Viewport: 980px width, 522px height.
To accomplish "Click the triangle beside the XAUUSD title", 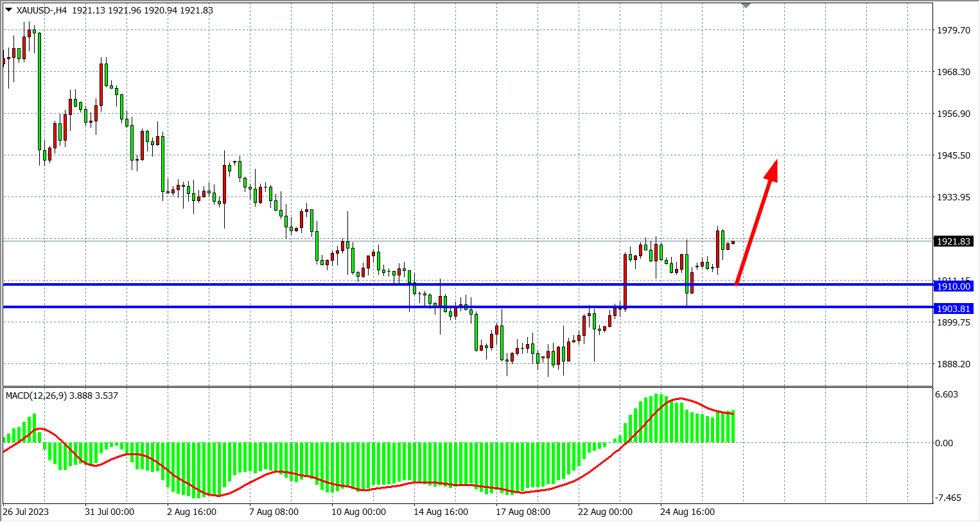I will (8, 10).
